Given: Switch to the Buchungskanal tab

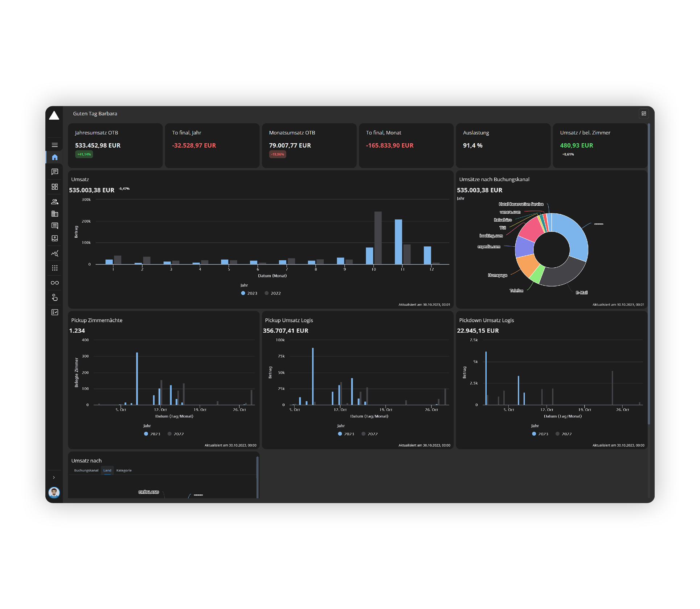Looking at the screenshot, I should 86,471.
